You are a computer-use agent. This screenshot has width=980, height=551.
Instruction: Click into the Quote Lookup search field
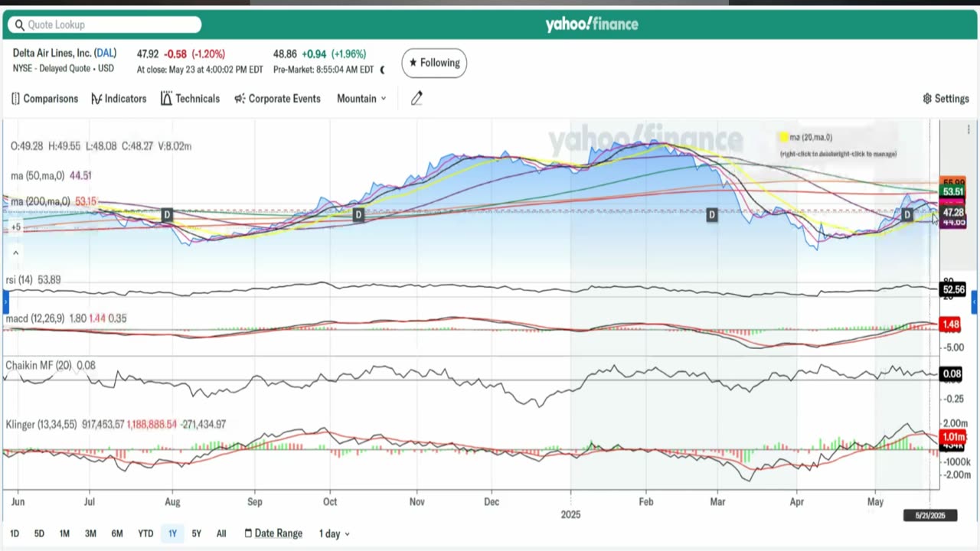[105, 24]
